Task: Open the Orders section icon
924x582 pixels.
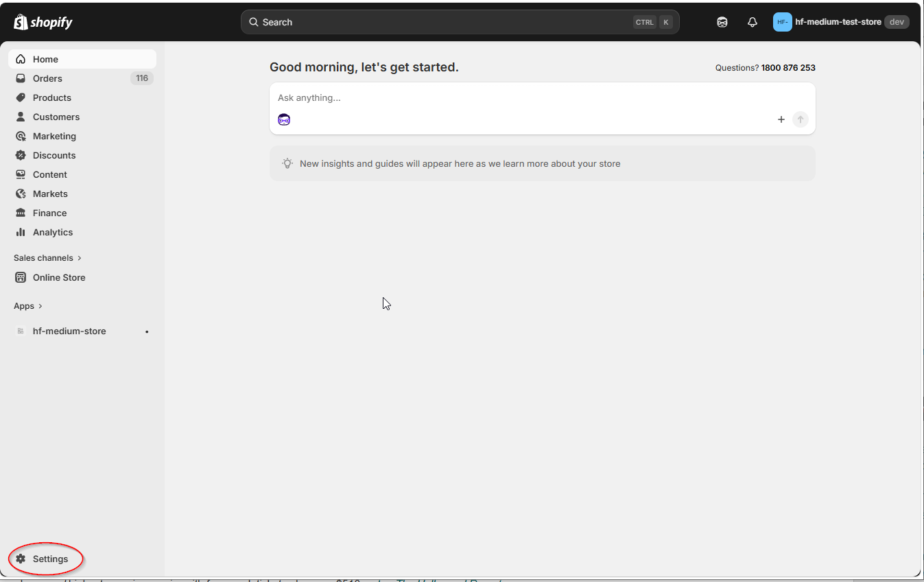Action: (x=21, y=78)
